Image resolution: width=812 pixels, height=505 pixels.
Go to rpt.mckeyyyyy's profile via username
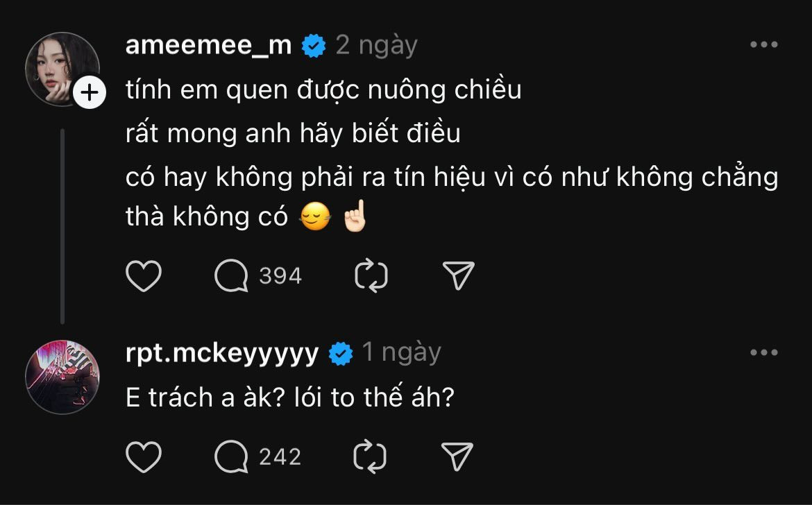[222, 354]
